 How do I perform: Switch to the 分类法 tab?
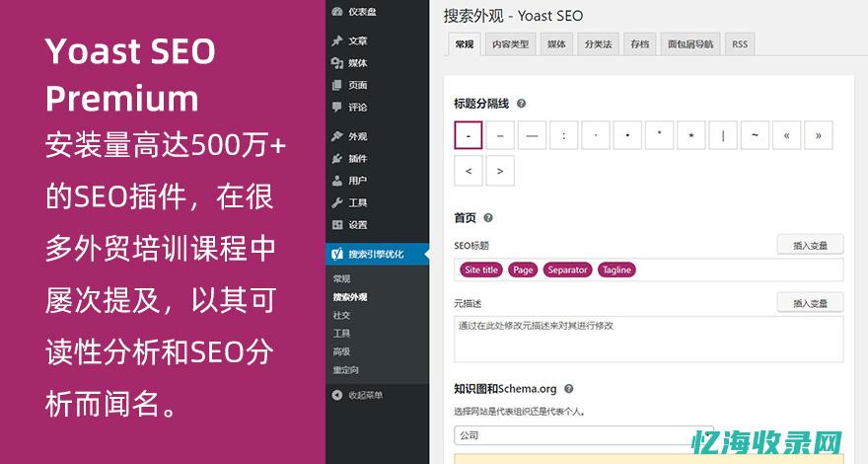599,44
